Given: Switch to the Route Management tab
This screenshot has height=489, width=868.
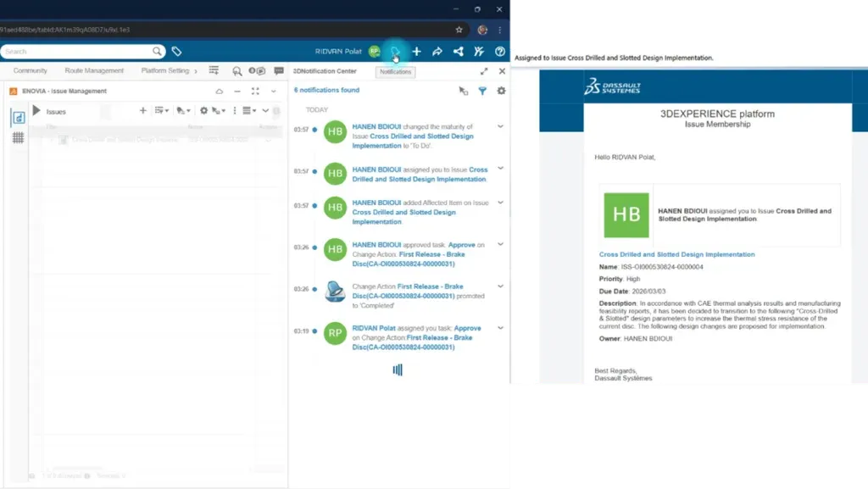Looking at the screenshot, I should pos(94,71).
